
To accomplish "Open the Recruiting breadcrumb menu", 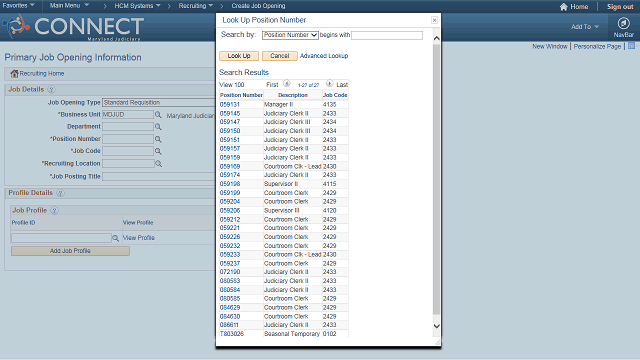I will tap(196, 6).
